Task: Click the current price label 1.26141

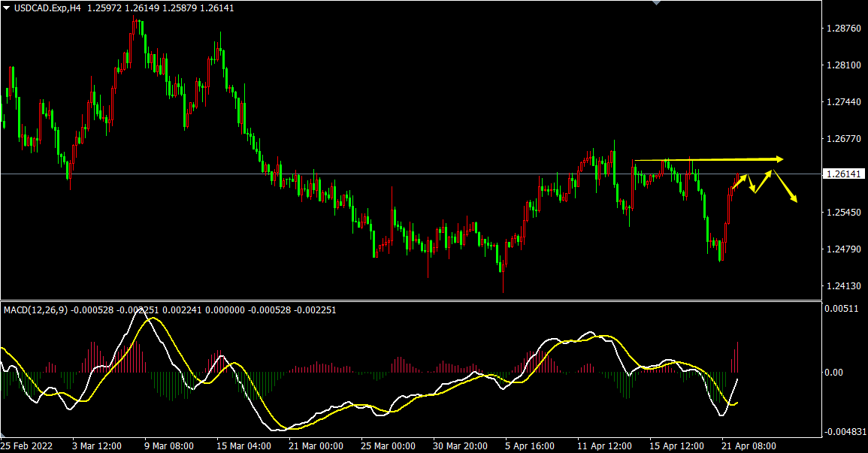Action: [x=844, y=174]
